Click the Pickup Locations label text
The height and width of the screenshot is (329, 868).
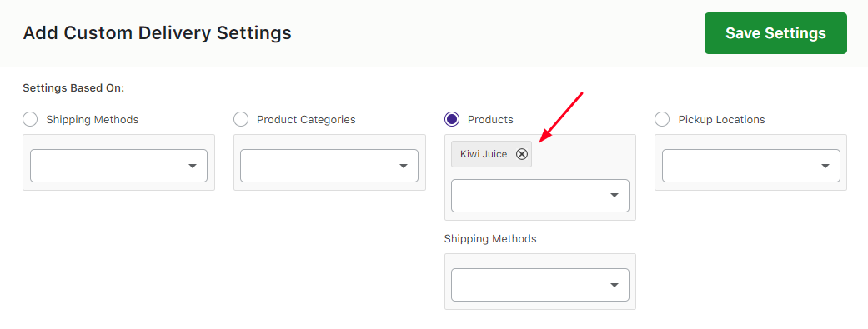[721, 119]
